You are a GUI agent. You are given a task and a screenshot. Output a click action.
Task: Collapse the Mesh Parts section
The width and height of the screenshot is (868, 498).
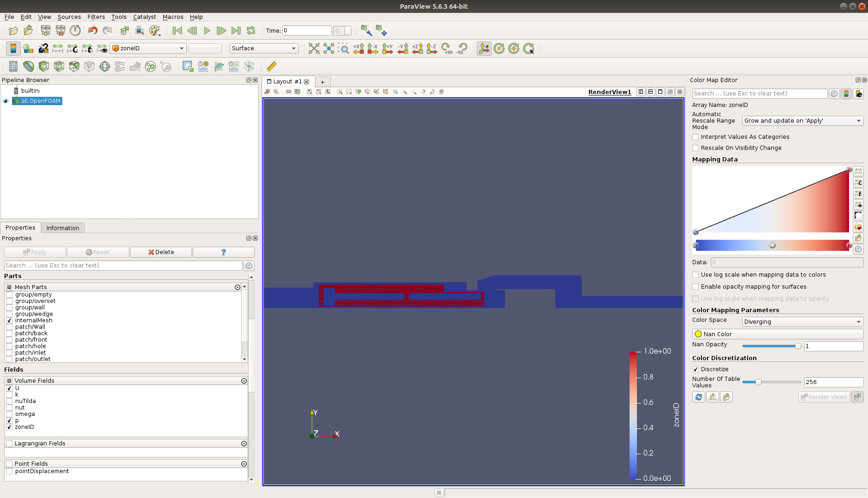238,287
